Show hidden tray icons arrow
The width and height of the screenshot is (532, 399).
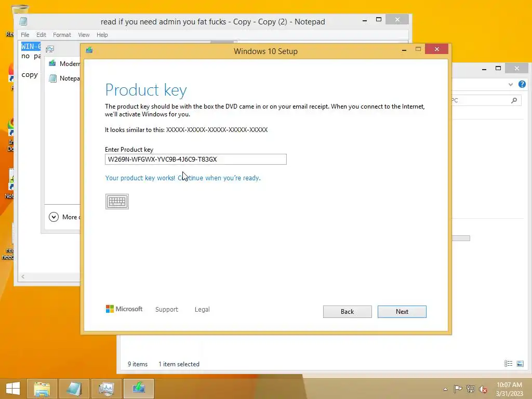point(445,389)
